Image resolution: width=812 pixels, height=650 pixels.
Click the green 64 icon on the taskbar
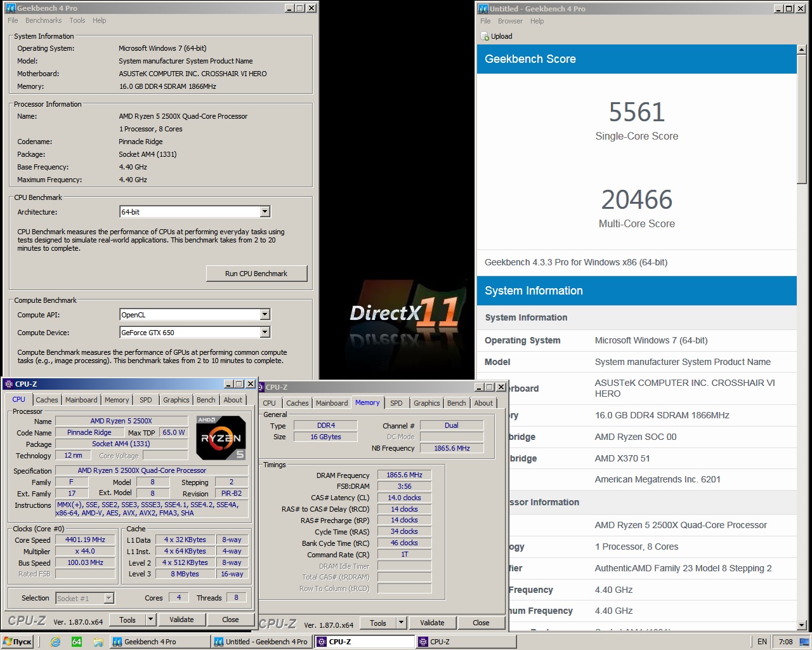click(77, 642)
